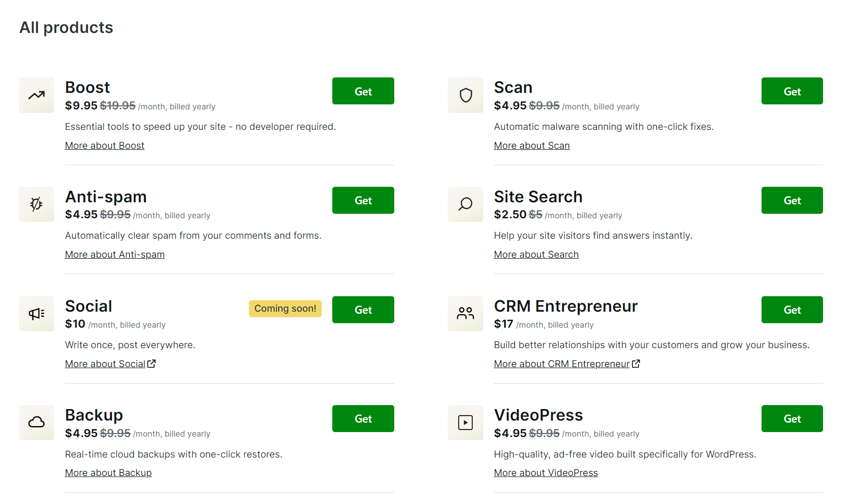The image size is (844, 504).
Task: Click the "Write once, post everywhere." description
Action: [x=130, y=345]
